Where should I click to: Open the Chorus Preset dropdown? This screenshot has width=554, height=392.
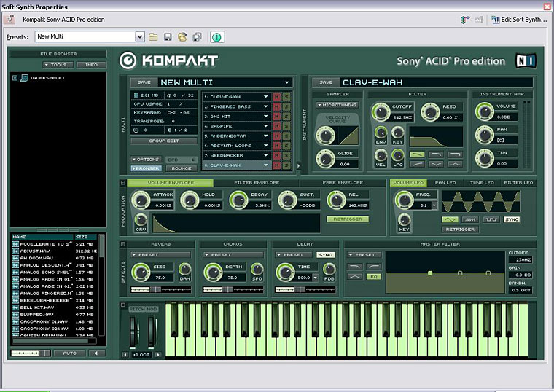click(x=233, y=254)
